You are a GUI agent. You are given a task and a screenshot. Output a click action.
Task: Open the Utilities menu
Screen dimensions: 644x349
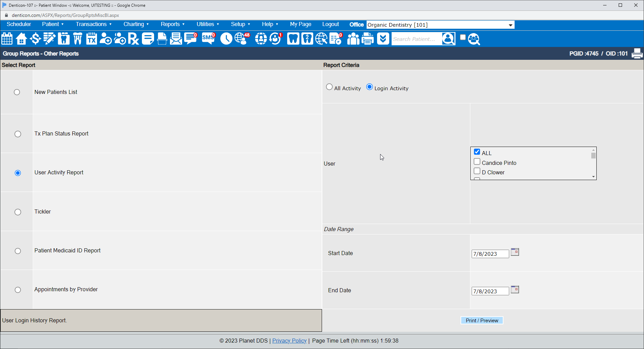pos(207,24)
